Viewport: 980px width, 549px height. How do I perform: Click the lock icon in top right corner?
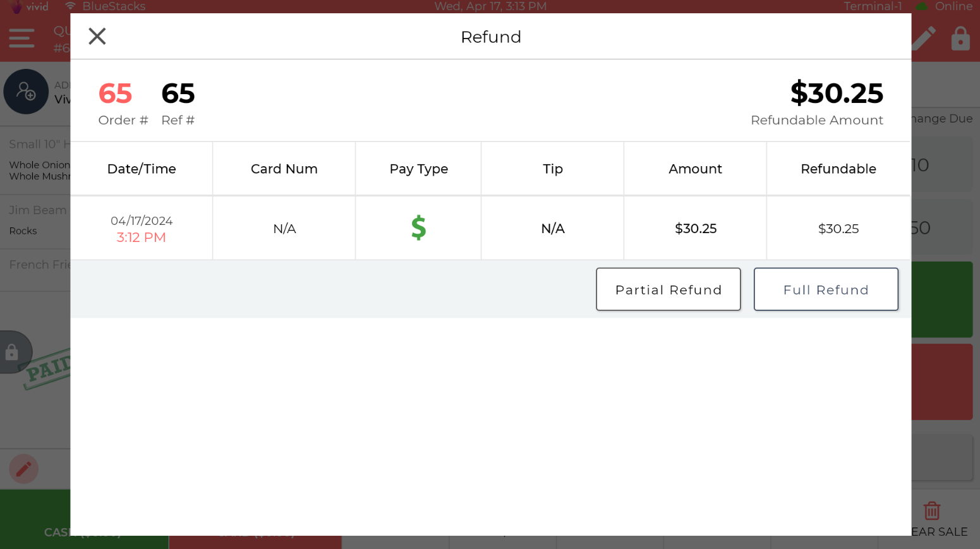click(960, 39)
